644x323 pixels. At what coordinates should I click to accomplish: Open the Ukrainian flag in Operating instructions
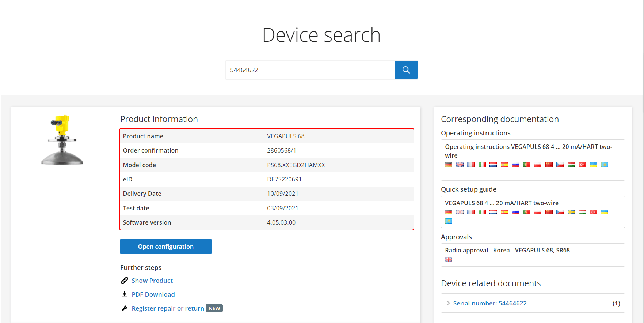(594, 165)
